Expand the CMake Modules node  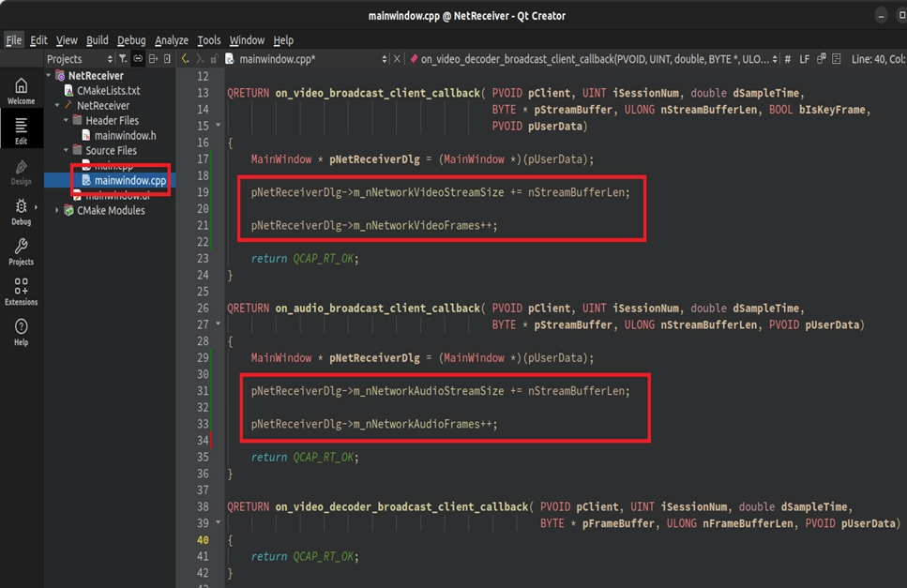click(57, 210)
